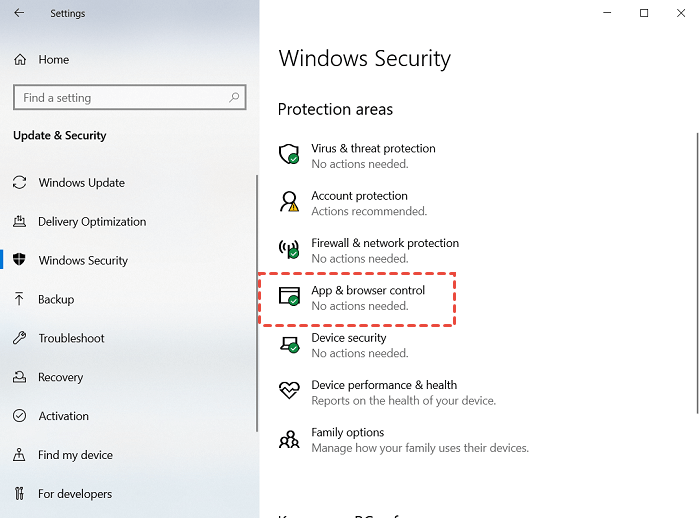Click the Device performance & health heart icon
The height and width of the screenshot is (518, 700).
click(289, 391)
